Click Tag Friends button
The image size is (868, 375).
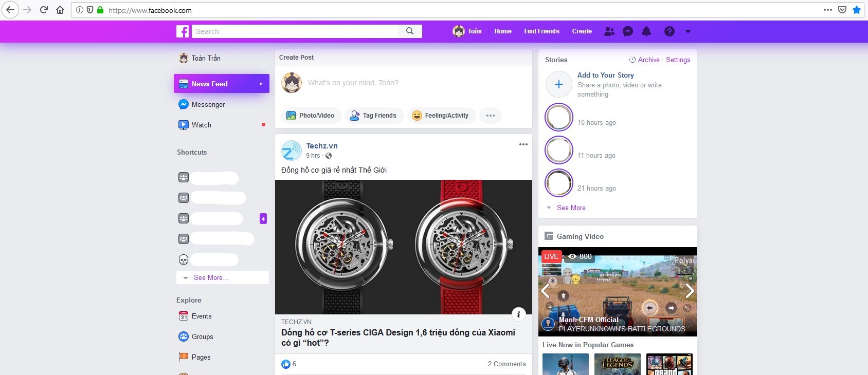[x=373, y=116]
